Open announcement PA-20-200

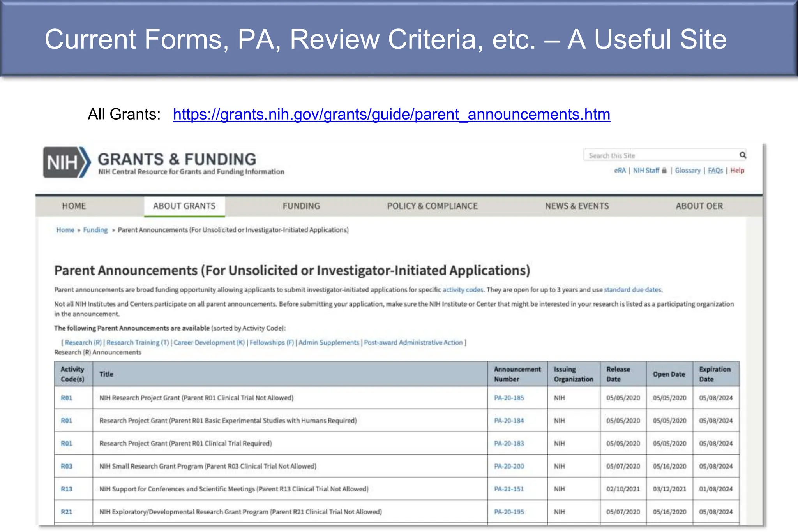[509, 466]
